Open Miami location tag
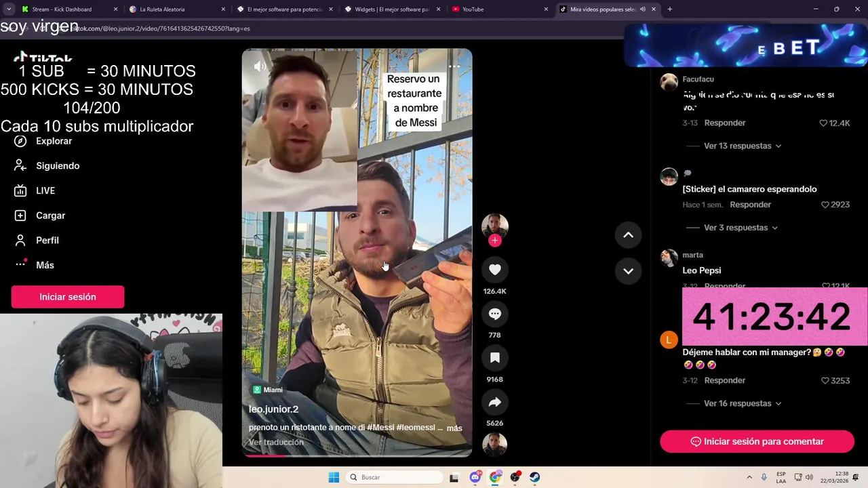Image resolution: width=868 pixels, height=488 pixels. pos(268,390)
